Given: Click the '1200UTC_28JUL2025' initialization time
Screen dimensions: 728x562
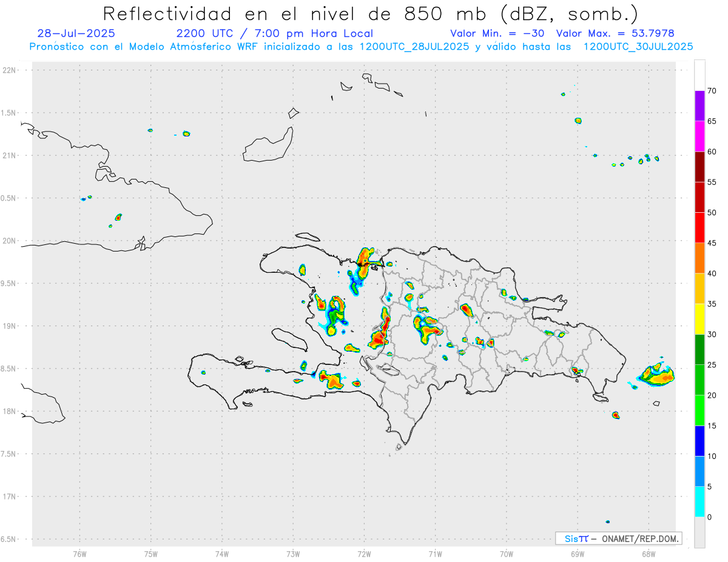Looking at the screenshot, I should click(x=414, y=47).
